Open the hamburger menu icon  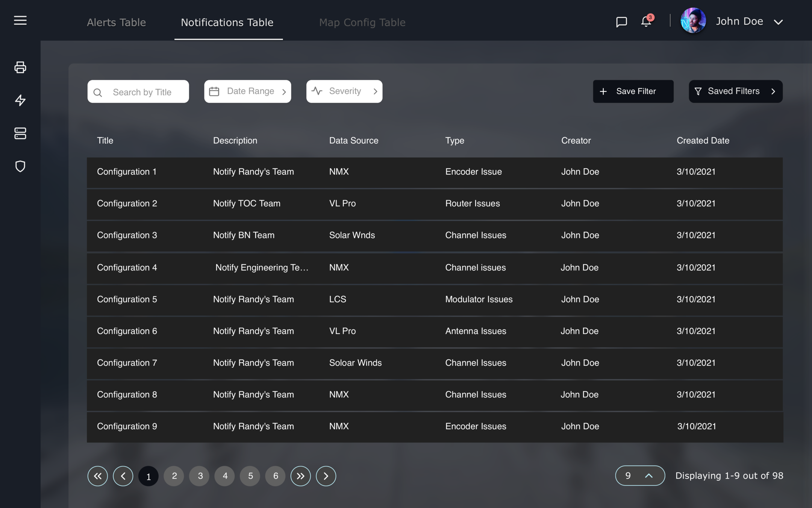20,21
